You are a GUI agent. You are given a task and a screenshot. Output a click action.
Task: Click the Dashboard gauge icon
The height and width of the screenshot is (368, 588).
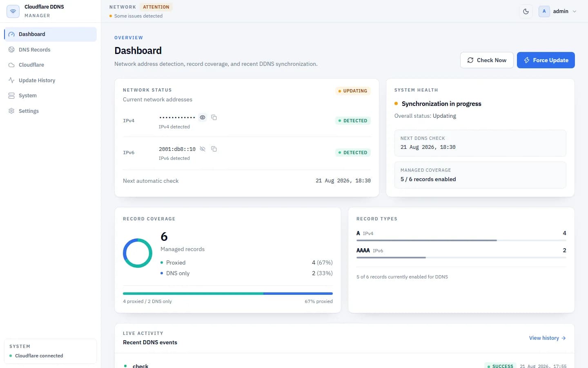click(11, 34)
